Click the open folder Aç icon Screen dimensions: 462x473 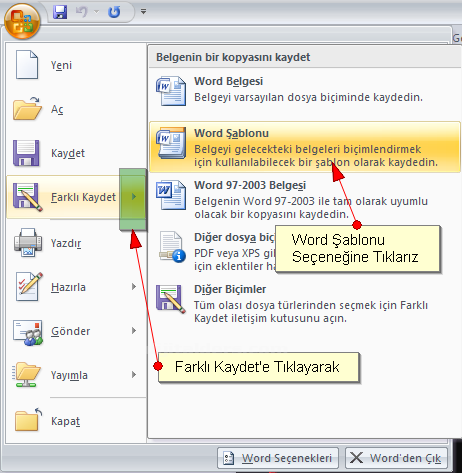tap(27, 109)
